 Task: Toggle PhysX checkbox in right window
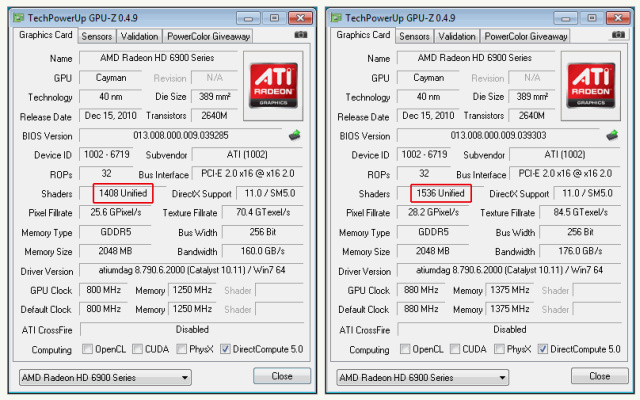[499, 349]
